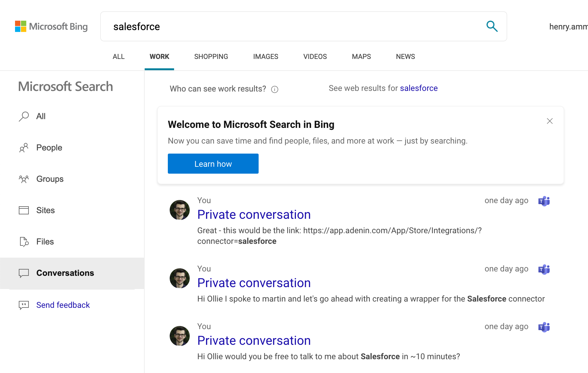Choose Sites in the left sidebar
The width and height of the screenshot is (588, 373).
coord(45,210)
